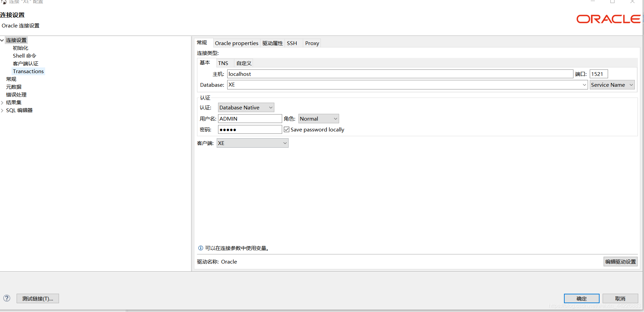Toggle Save password locally checkbox
The height and width of the screenshot is (312, 644).
pos(287,129)
